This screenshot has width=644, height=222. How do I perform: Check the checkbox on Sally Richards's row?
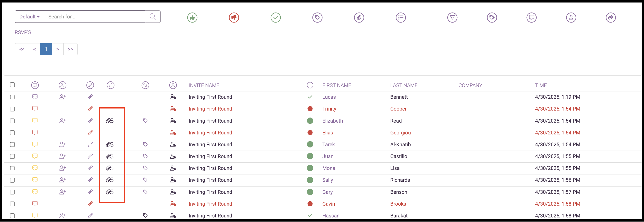click(12, 180)
